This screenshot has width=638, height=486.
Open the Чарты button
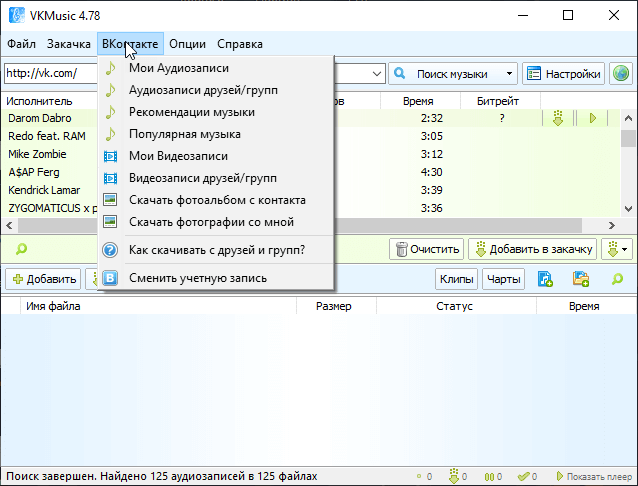coord(503,279)
